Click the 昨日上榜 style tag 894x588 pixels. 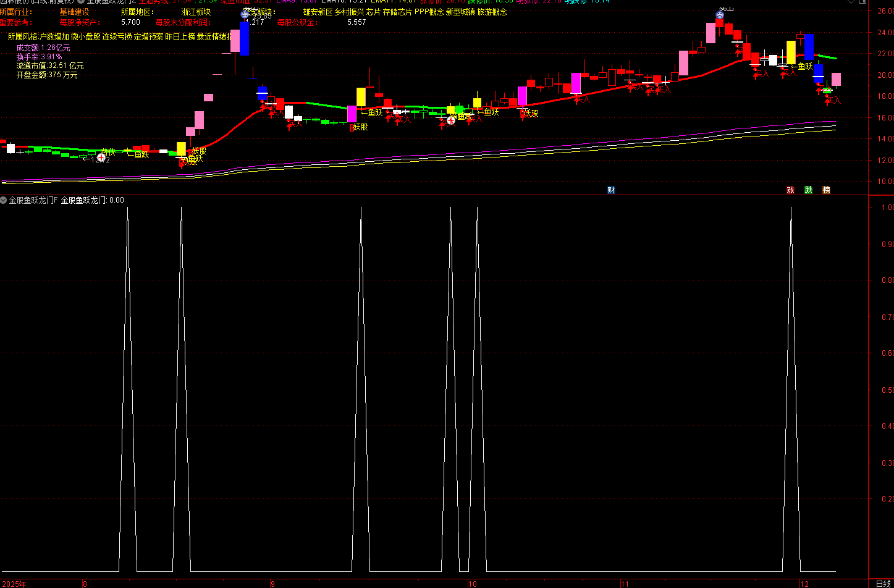(180, 37)
